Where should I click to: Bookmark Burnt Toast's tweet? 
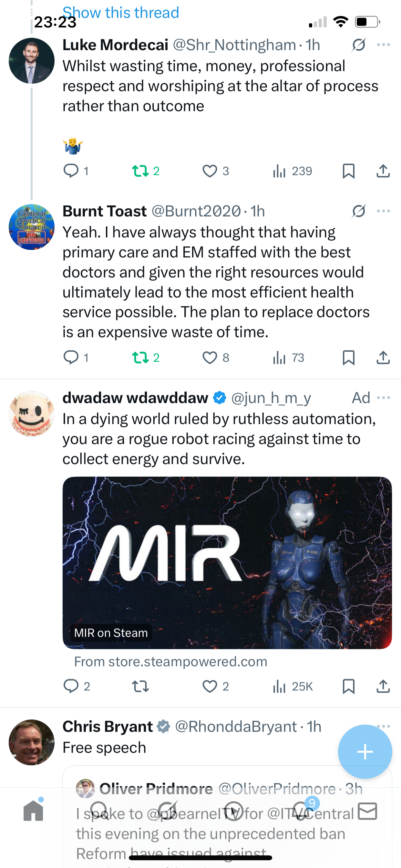click(x=348, y=357)
